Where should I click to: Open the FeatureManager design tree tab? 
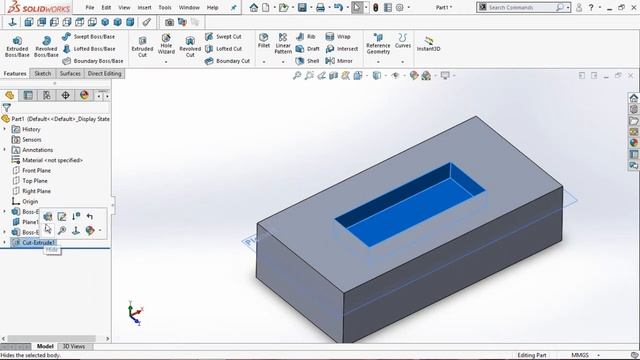click(9, 95)
